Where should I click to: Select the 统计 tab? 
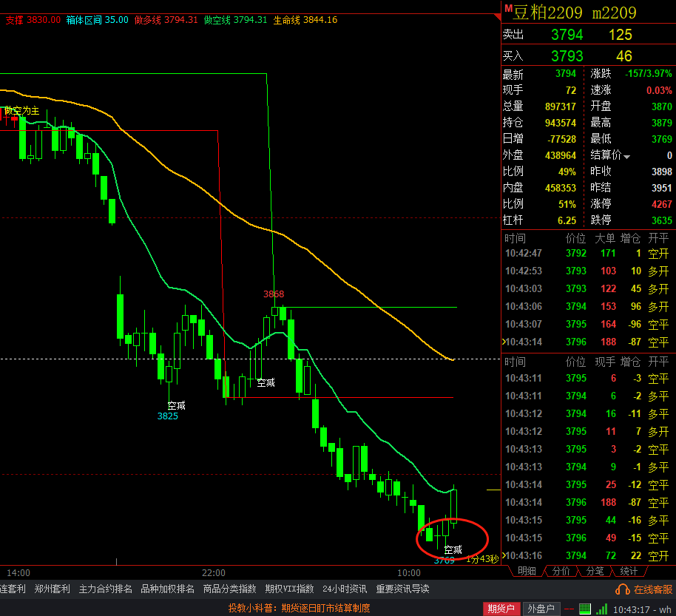pyautogui.click(x=629, y=571)
